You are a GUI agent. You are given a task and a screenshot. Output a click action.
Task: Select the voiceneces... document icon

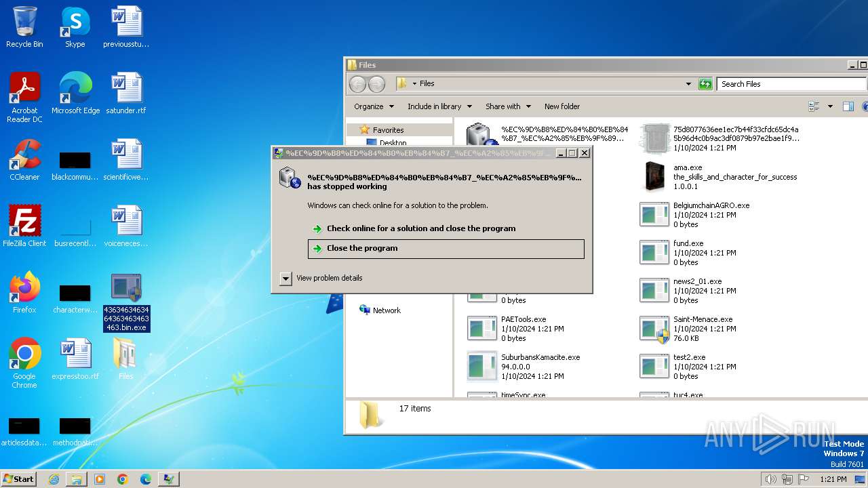(x=126, y=226)
